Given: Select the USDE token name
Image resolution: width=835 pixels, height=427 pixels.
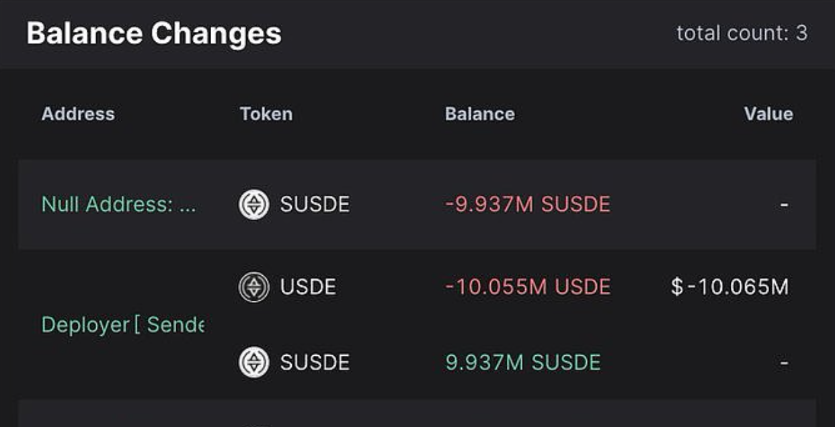Looking at the screenshot, I should coord(308,288).
